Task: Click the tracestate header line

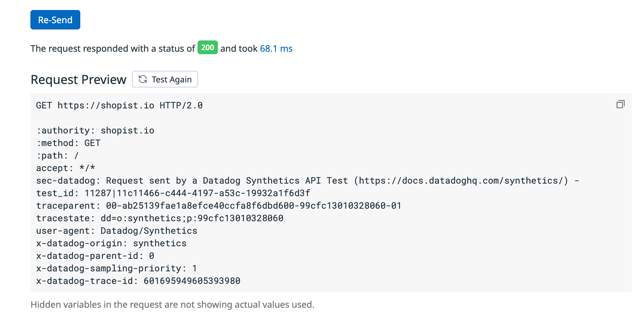Action: tap(160, 218)
